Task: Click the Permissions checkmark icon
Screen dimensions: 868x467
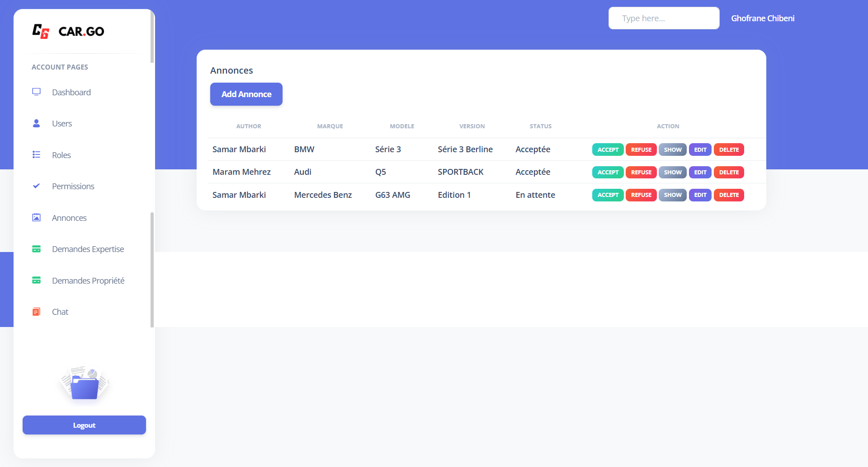Action: 37,186
